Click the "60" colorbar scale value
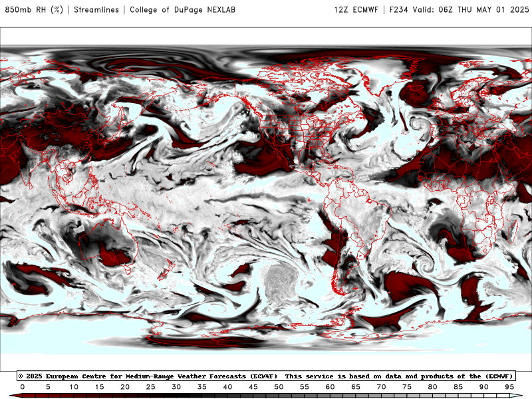Image resolution: width=532 pixels, height=399 pixels. pyautogui.click(x=330, y=387)
